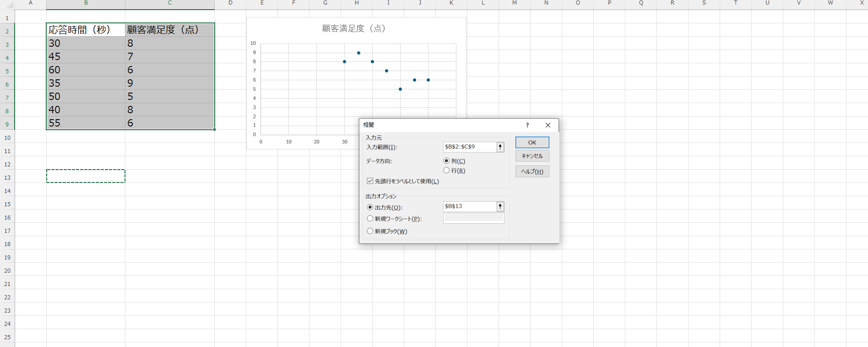The height and width of the screenshot is (347, 868).
Task: Select the 行(R) radio button
Action: click(446, 171)
